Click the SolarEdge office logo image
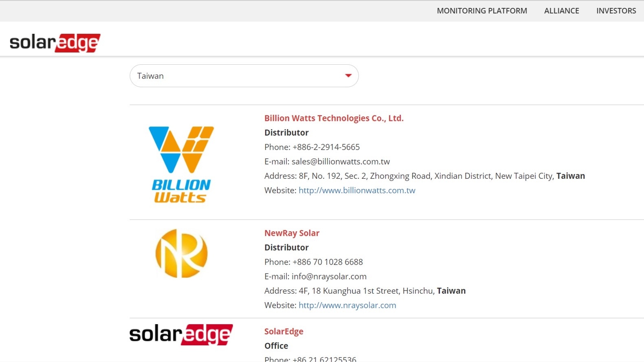 tap(181, 334)
